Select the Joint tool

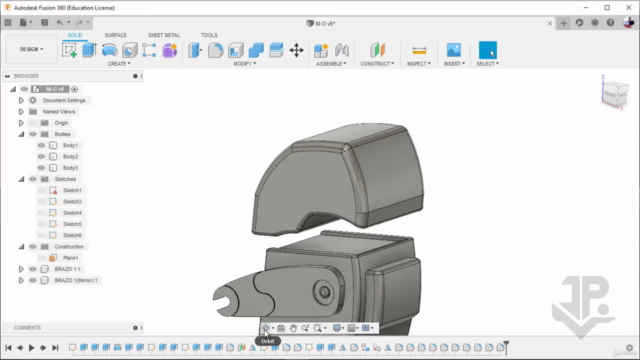pyautogui.click(x=342, y=50)
